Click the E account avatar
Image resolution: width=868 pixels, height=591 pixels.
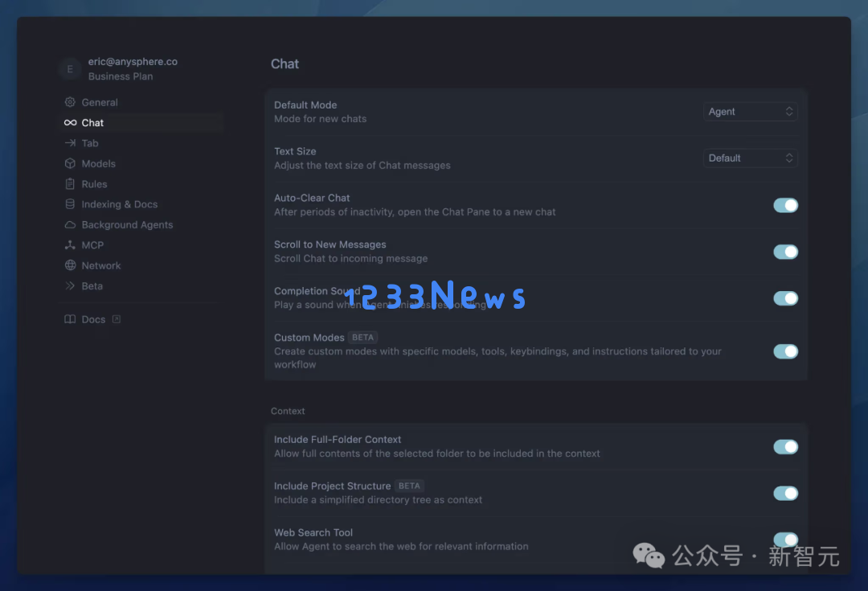[70, 69]
